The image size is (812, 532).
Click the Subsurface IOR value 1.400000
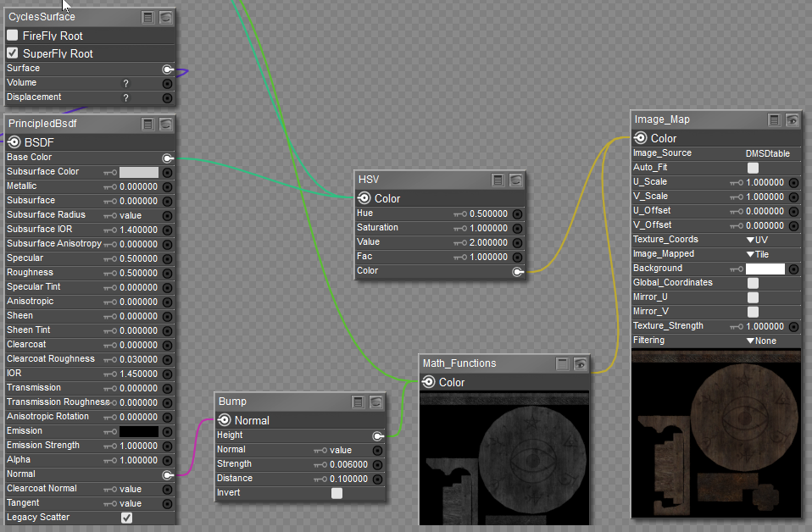pyautogui.click(x=138, y=230)
